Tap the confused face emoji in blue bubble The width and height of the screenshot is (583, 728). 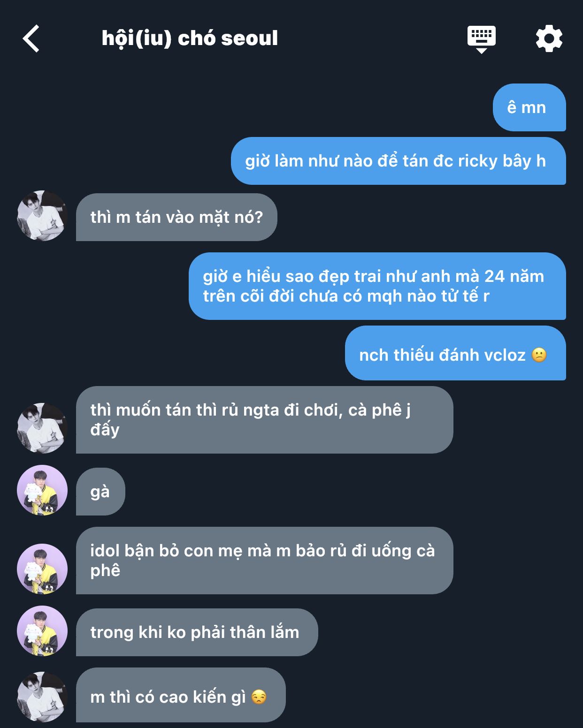(539, 355)
